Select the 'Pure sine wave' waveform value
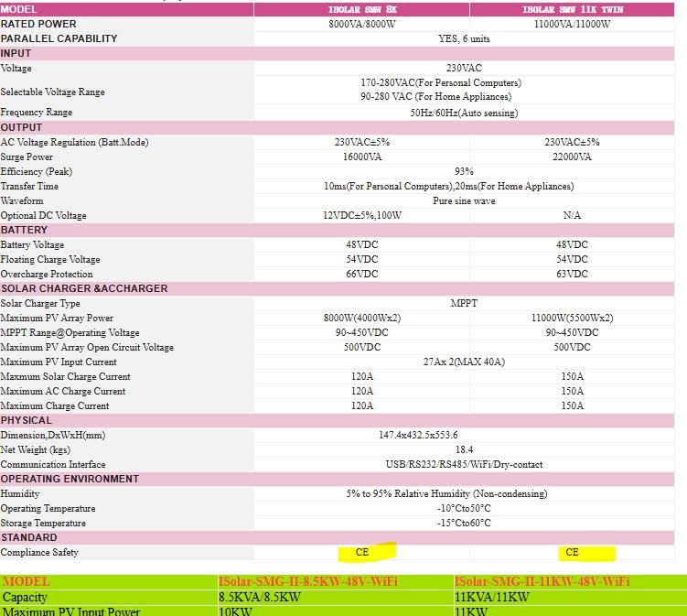687x616 pixels. coord(464,200)
